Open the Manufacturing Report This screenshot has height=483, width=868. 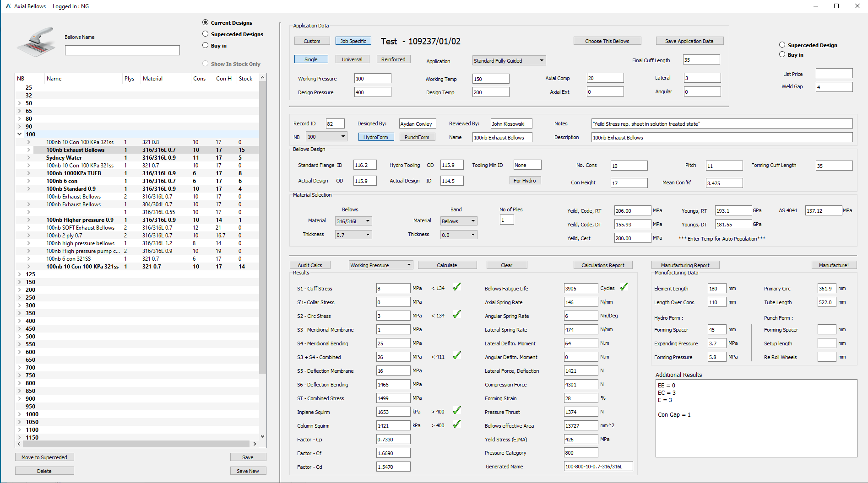(x=685, y=265)
